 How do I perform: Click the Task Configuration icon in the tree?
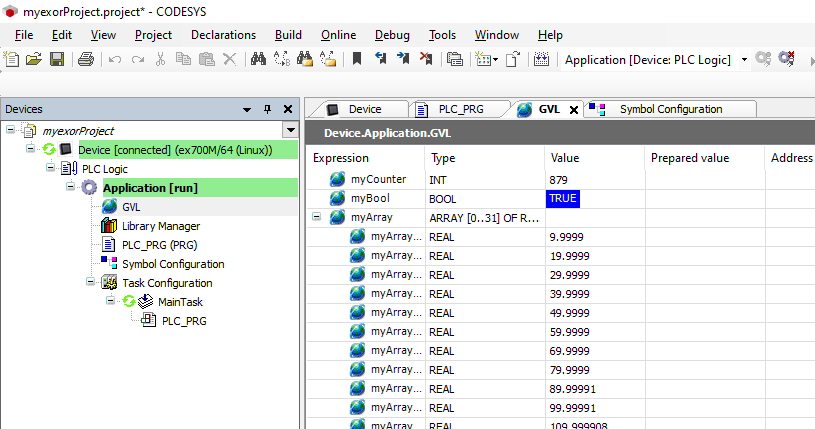pyautogui.click(x=109, y=282)
